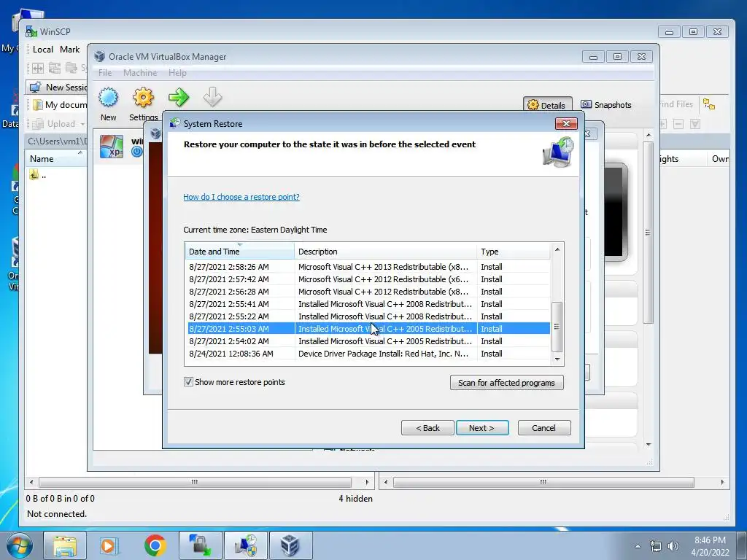Viewport: 747px width, 560px height.
Task: Select restore point 8/27/2021 2:56:28 AM
Action: click(x=368, y=292)
